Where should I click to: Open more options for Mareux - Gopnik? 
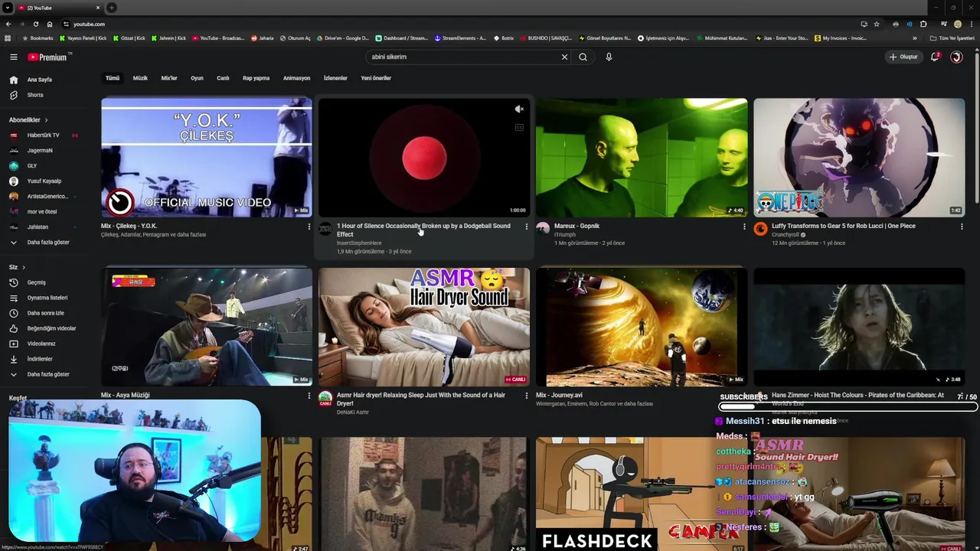coord(743,227)
